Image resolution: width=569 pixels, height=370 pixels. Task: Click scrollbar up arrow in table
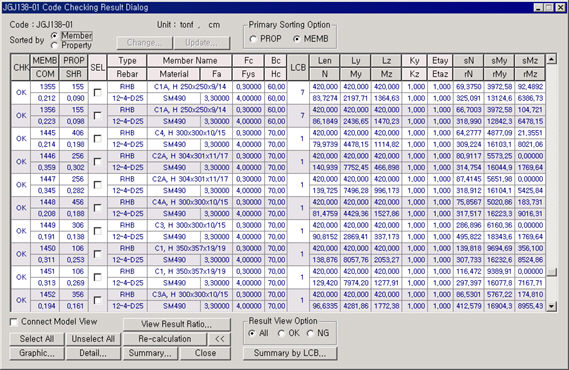pyautogui.click(x=552, y=59)
